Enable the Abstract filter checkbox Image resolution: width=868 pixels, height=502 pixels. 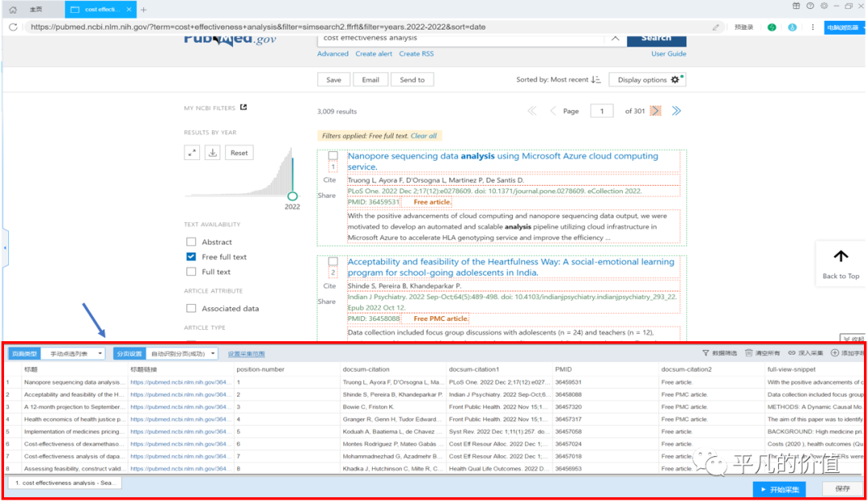click(191, 241)
